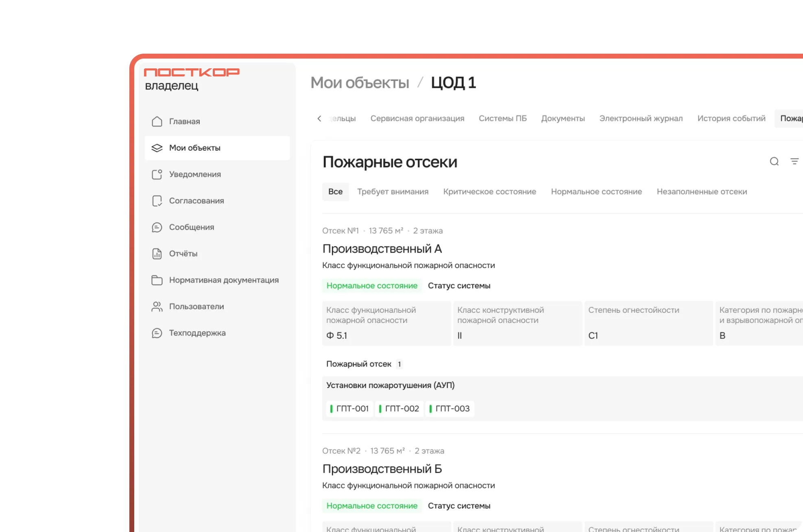Image resolution: width=803 pixels, height=532 pixels.
Task: Open Главная in the sidebar
Action: click(217, 122)
